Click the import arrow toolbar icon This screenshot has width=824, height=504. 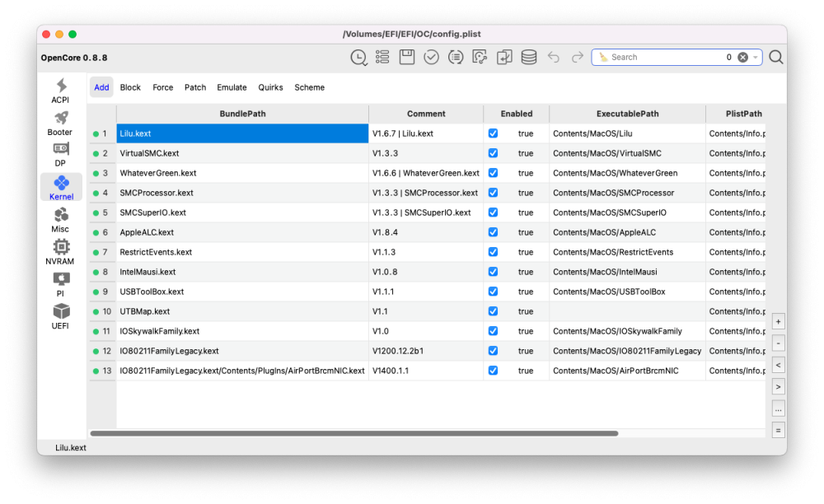[504, 57]
